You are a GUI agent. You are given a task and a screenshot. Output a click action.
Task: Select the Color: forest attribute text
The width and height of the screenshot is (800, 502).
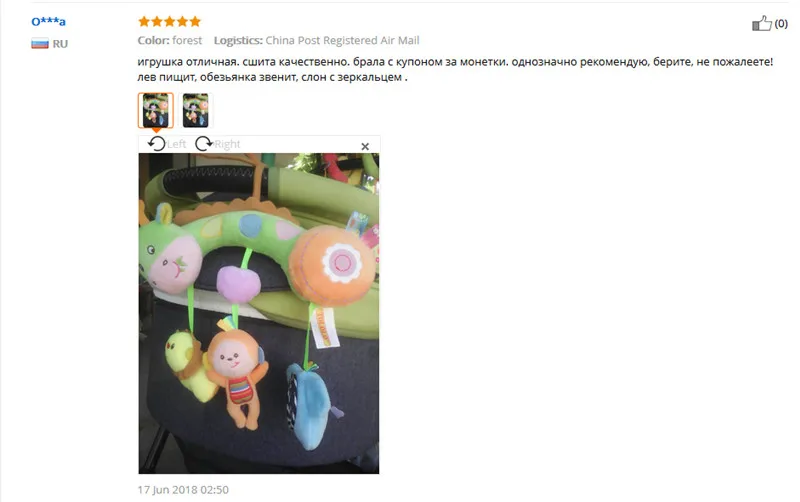click(x=170, y=40)
